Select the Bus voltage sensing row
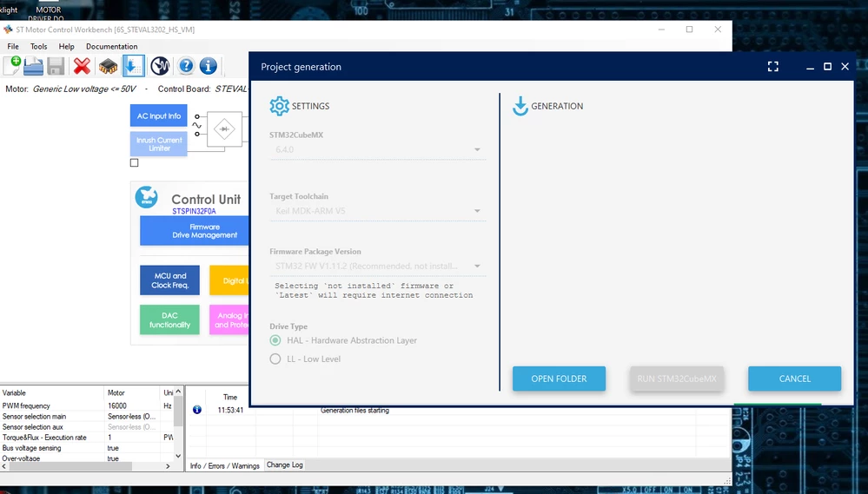This screenshot has width=868, height=494. (x=87, y=447)
